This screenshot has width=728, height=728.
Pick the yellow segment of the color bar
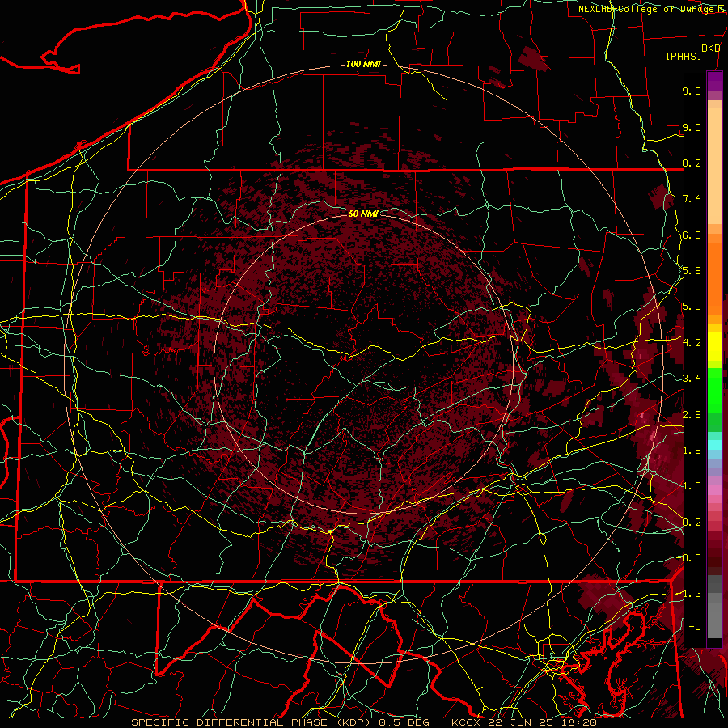pos(714,346)
